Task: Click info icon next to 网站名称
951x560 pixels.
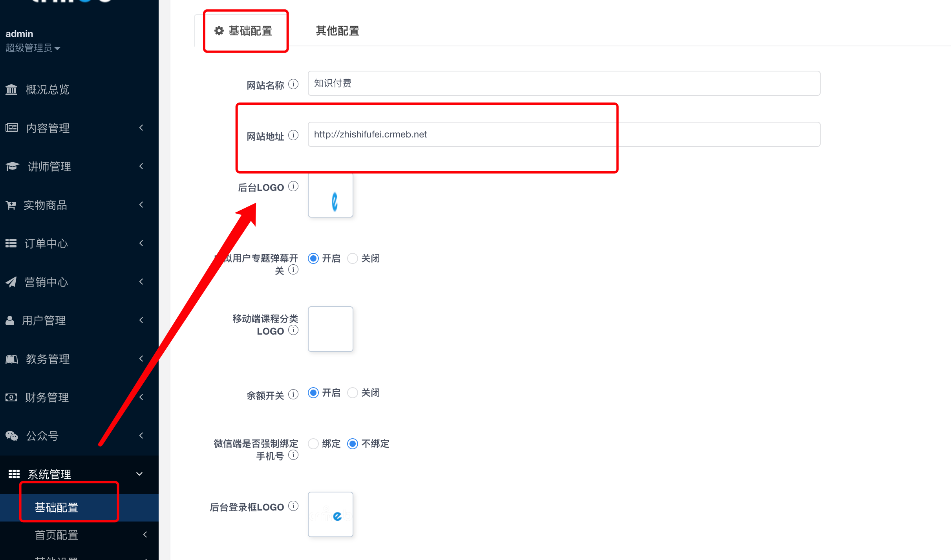Action: click(293, 84)
